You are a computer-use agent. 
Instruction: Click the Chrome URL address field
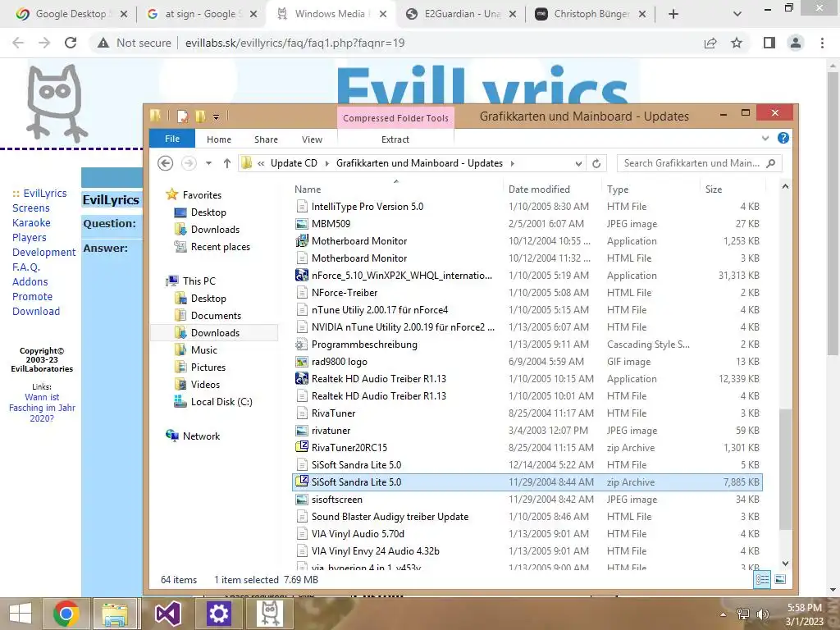tap(294, 43)
